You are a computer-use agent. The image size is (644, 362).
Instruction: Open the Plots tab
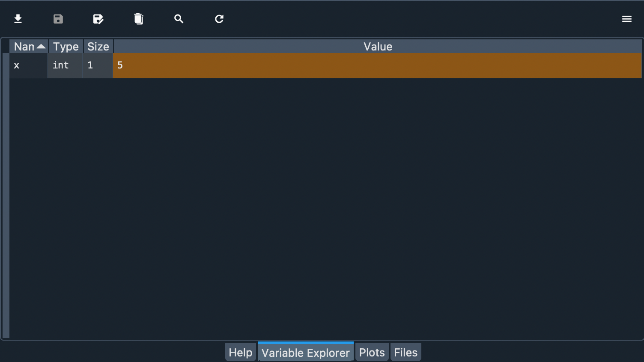pos(372,353)
